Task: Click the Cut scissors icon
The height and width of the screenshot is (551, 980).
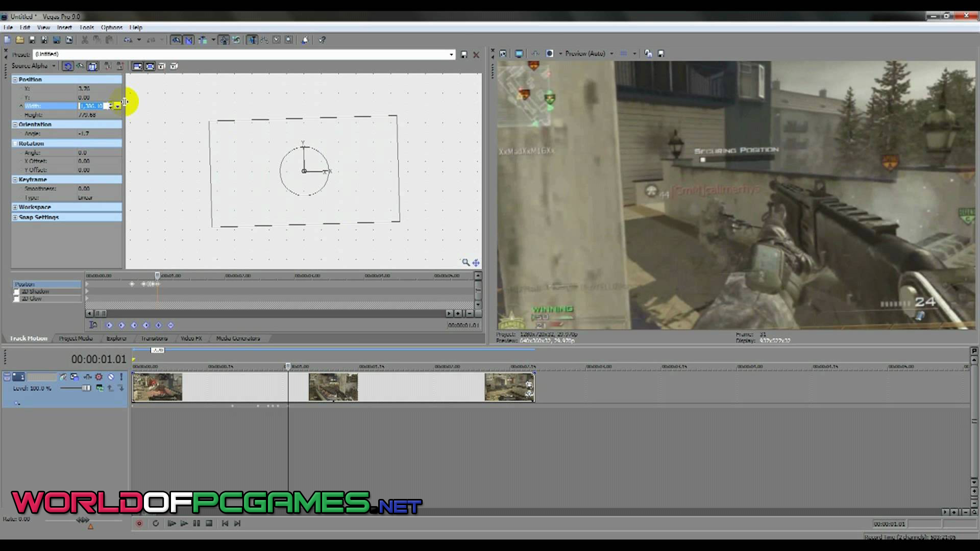Action: coord(85,40)
